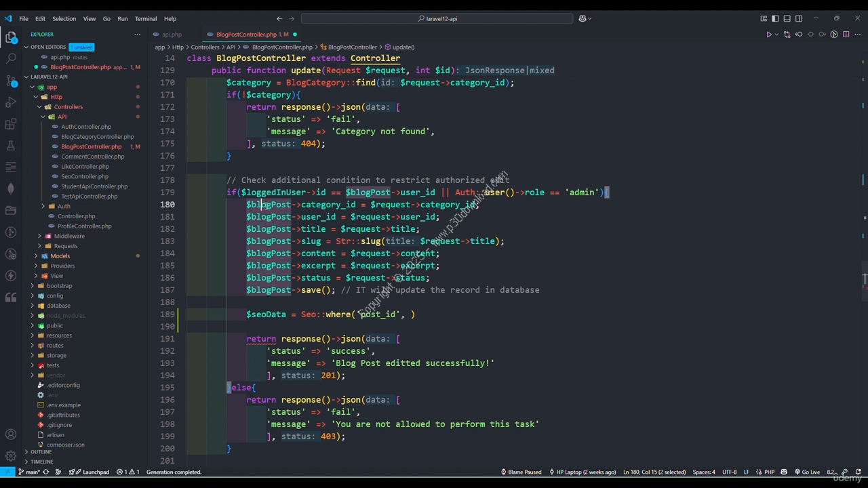Screen dimensions: 868x488
Task: Click the Ln 180, Col 15 cursor position
Action: click(x=654, y=472)
